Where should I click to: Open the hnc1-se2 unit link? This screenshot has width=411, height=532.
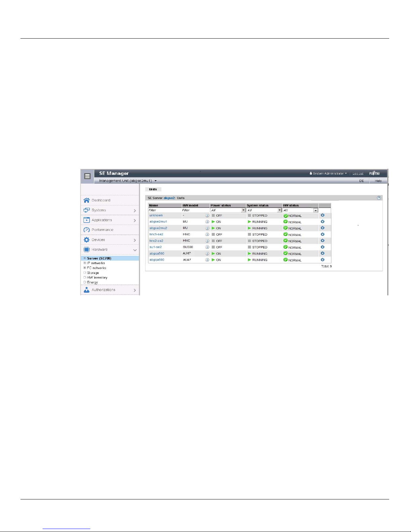pyautogui.click(x=156, y=234)
